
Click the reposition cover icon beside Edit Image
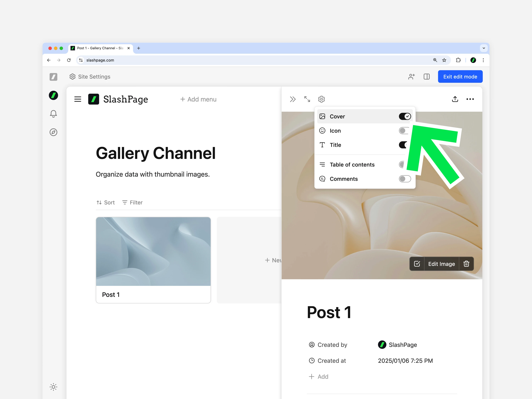[417, 264]
